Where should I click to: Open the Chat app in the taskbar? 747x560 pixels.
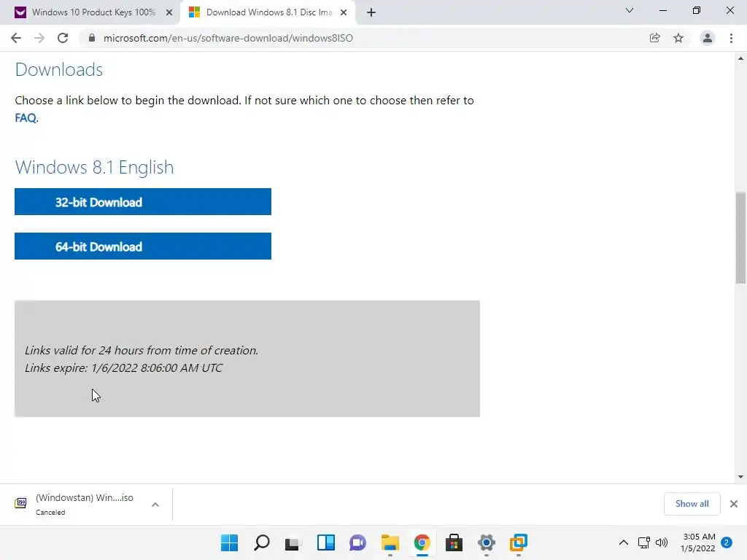tap(357, 542)
